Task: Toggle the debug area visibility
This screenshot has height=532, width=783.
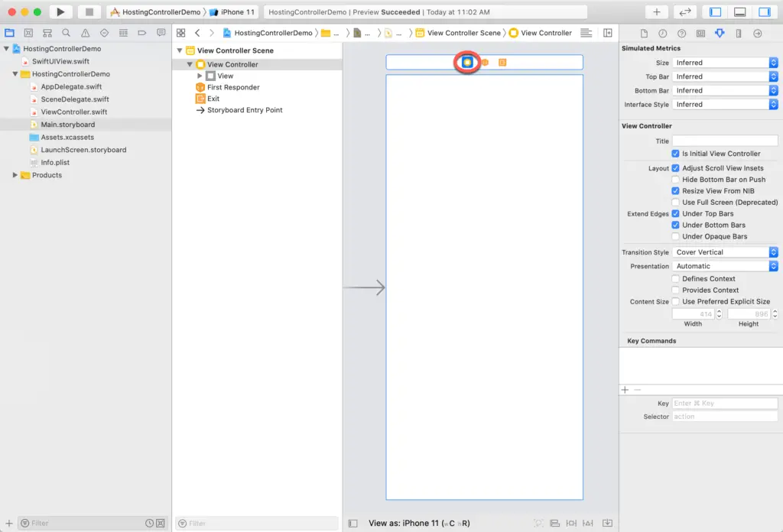Action: pyautogui.click(x=739, y=12)
